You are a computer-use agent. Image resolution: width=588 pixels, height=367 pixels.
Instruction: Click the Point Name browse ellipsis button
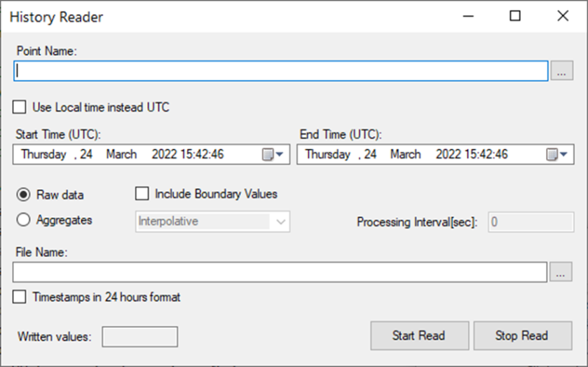pos(561,71)
